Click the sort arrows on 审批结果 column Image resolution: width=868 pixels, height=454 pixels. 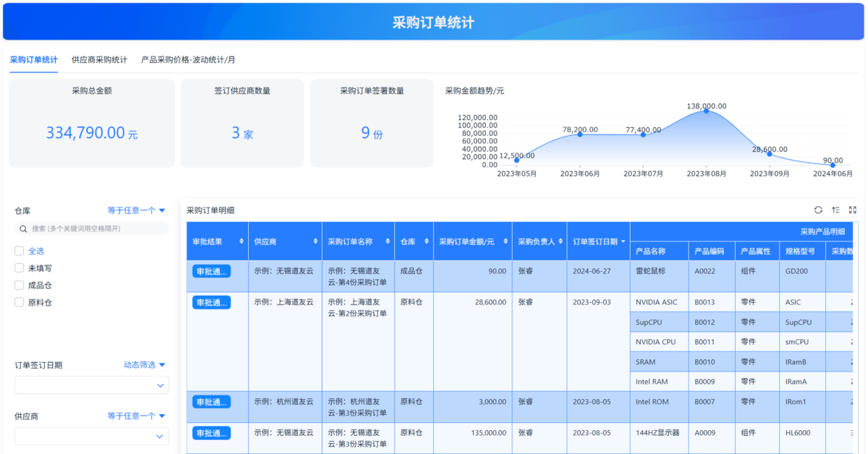coord(242,241)
